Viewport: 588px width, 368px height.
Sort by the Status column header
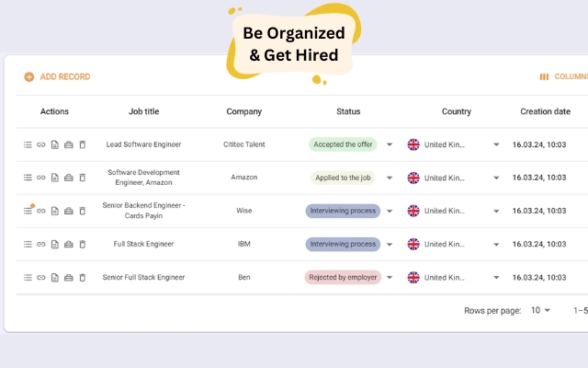pos(348,111)
